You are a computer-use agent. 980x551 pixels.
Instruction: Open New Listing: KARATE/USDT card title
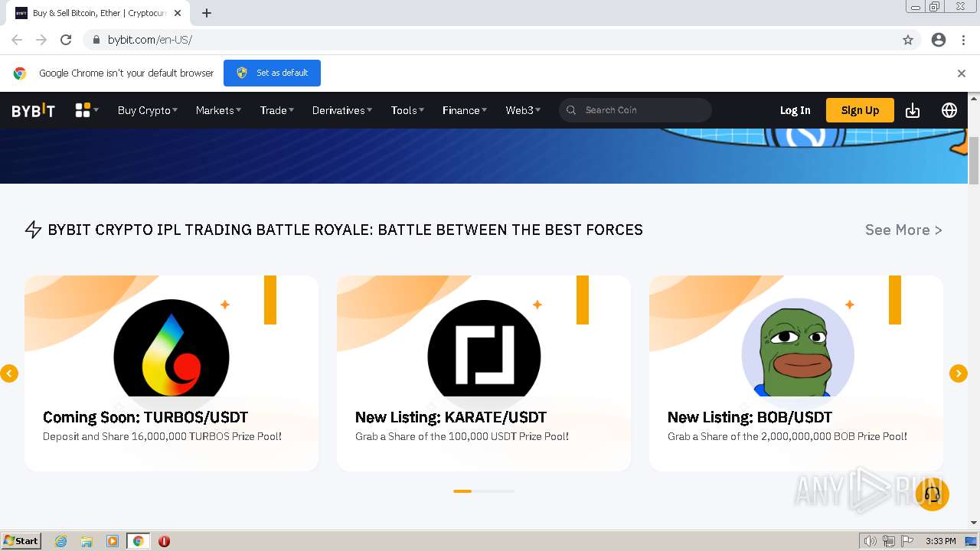click(451, 417)
